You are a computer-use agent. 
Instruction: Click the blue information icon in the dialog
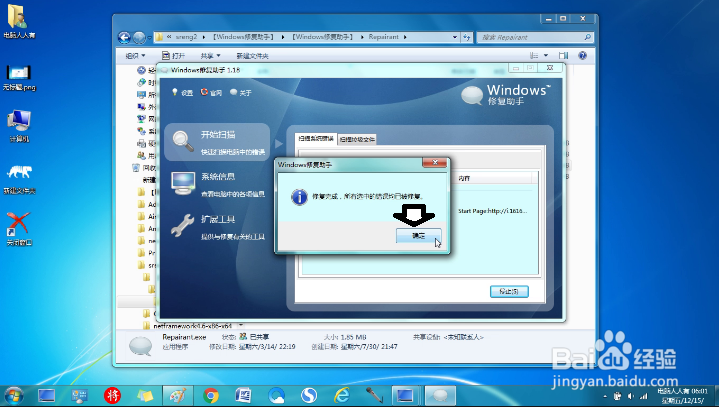(299, 197)
